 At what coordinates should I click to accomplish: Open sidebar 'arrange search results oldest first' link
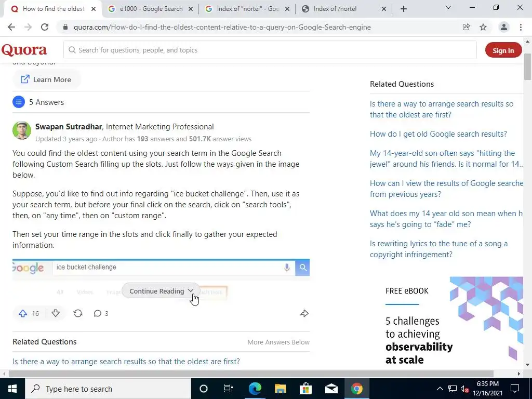click(x=442, y=109)
